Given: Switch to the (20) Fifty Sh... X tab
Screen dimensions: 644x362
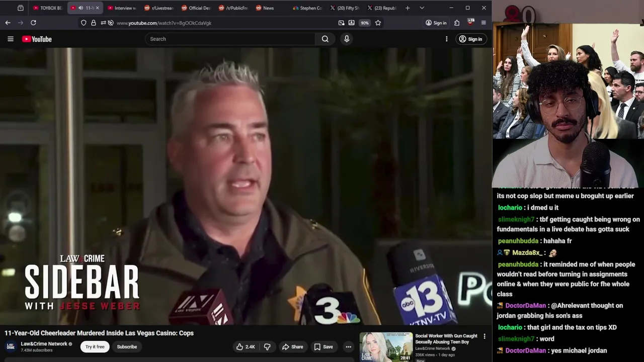Looking at the screenshot, I should (x=345, y=8).
